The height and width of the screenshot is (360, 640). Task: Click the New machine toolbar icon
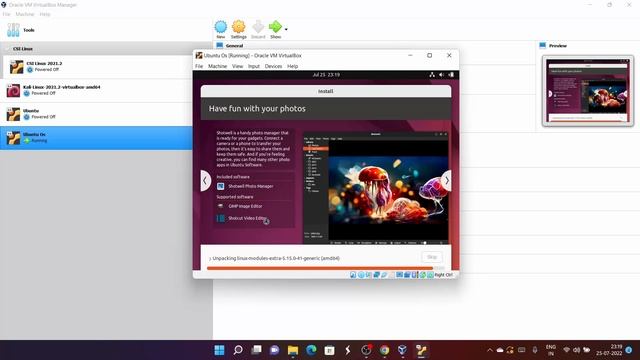220,27
